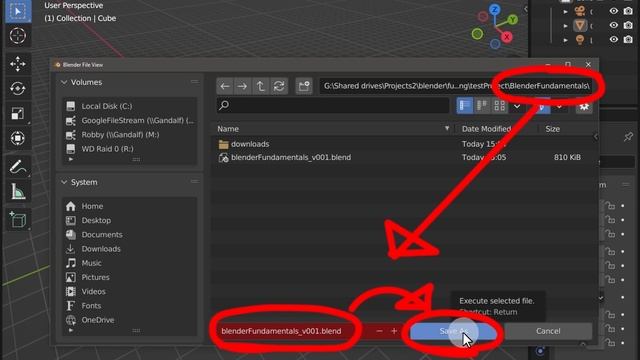Create a new folder

tap(304, 86)
